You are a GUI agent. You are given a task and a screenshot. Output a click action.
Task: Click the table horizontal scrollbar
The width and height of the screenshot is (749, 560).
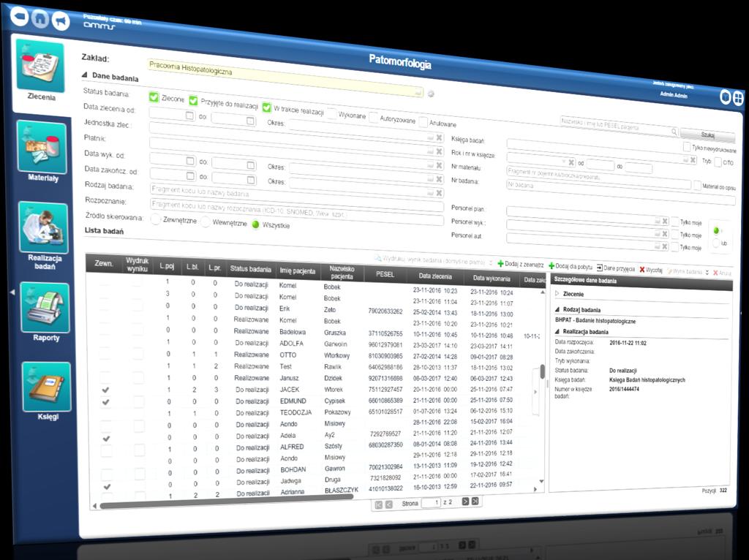pyautogui.click(x=227, y=502)
